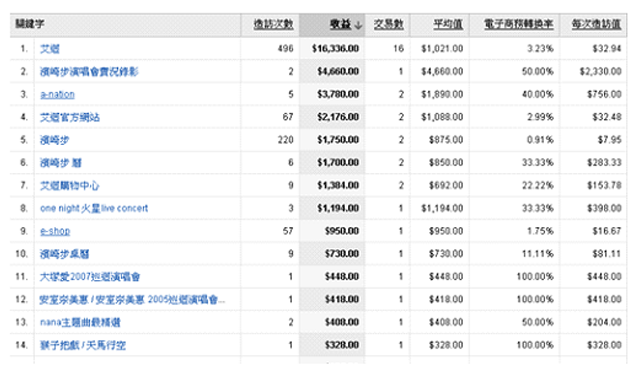Select the per-visit value $756.00
640x379 pixels.
(x=604, y=94)
